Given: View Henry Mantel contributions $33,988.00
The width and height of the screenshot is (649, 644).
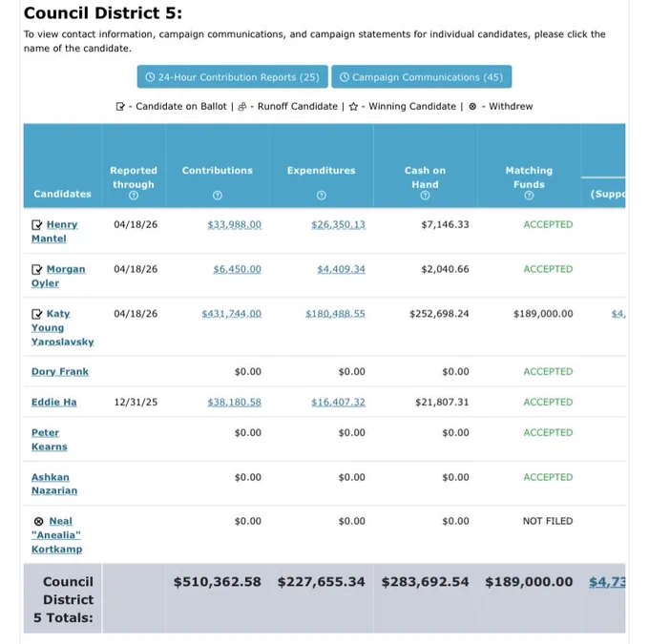Looking at the screenshot, I should [x=234, y=224].
